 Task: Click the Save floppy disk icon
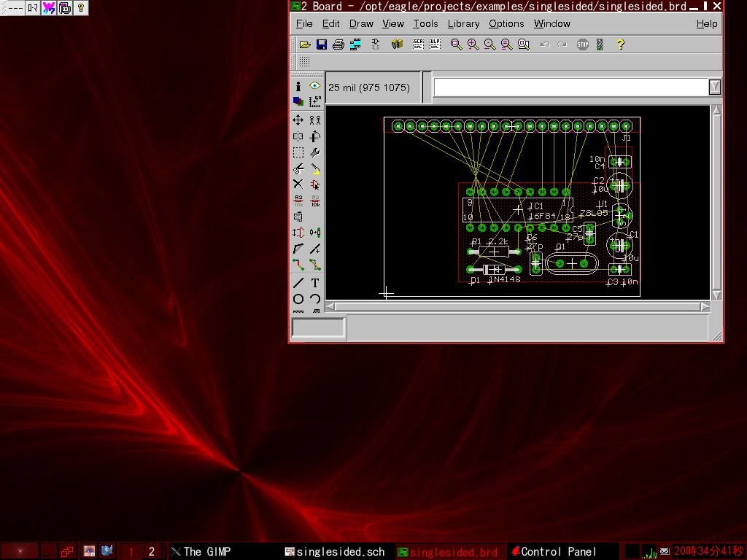coord(322,44)
